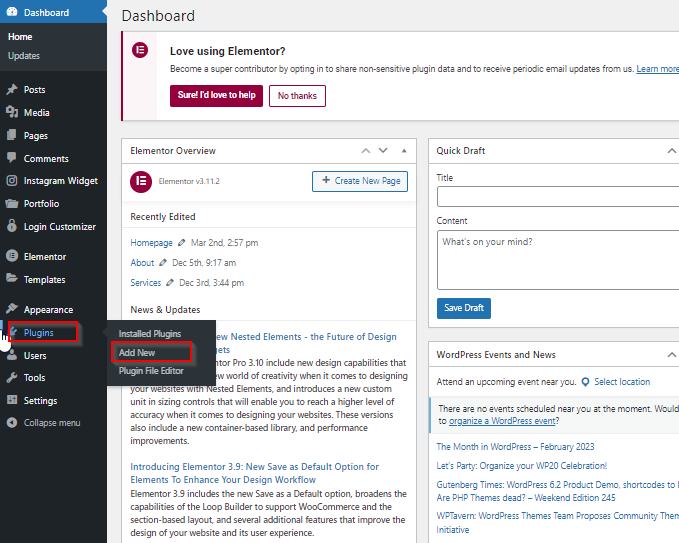Click the location pin icon near Select location
Viewport: 679px width, 543px height.
pyautogui.click(x=585, y=382)
